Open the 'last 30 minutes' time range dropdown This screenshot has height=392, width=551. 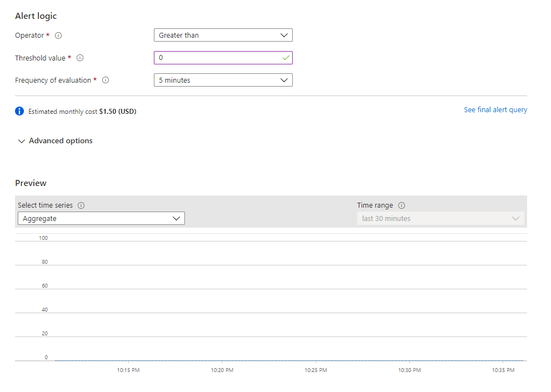440,219
